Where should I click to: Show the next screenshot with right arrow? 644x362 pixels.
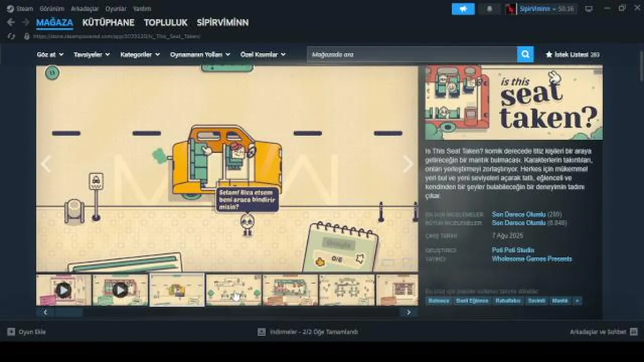tap(408, 164)
